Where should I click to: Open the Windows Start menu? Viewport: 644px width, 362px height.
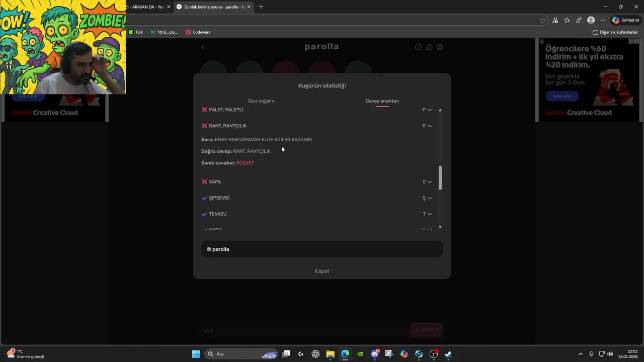196,354
